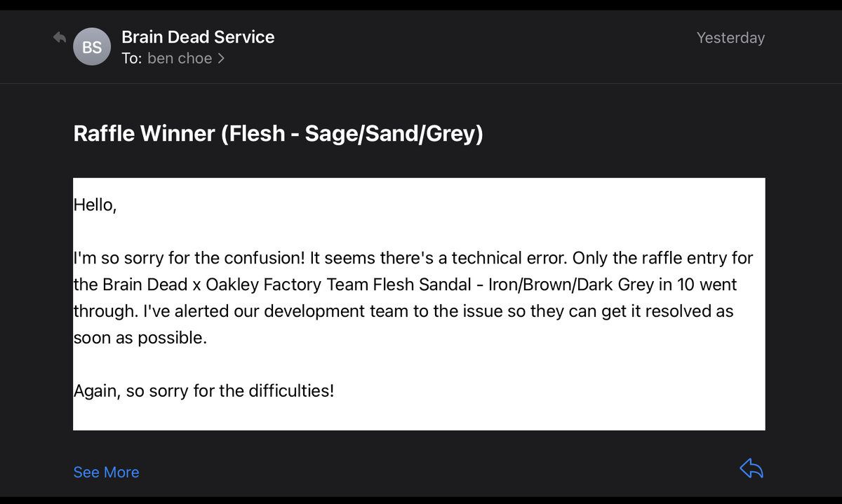Screen dimensions: 842x504
Task: Click the "Hello," greeting line
Action: pyautogui.click(x=95, y=205)
